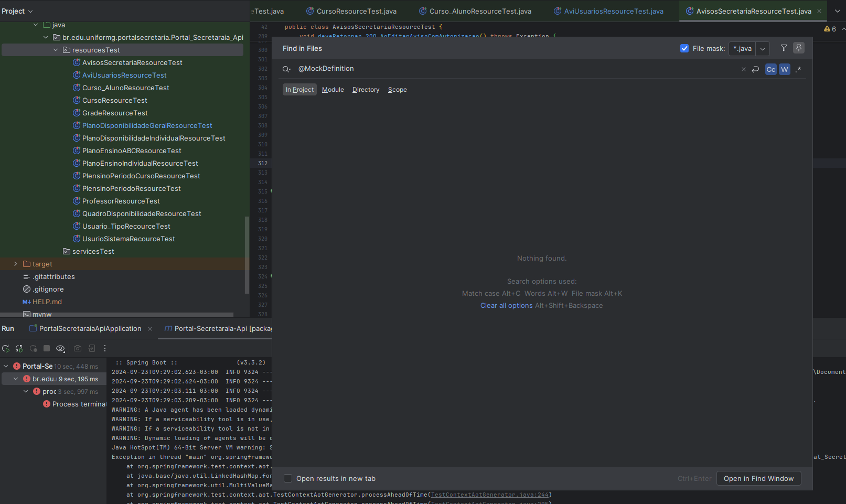The height and width of the screenshot is (504, 846).
Task: Click the .gitattributes file icon
Action: point(27,276)
